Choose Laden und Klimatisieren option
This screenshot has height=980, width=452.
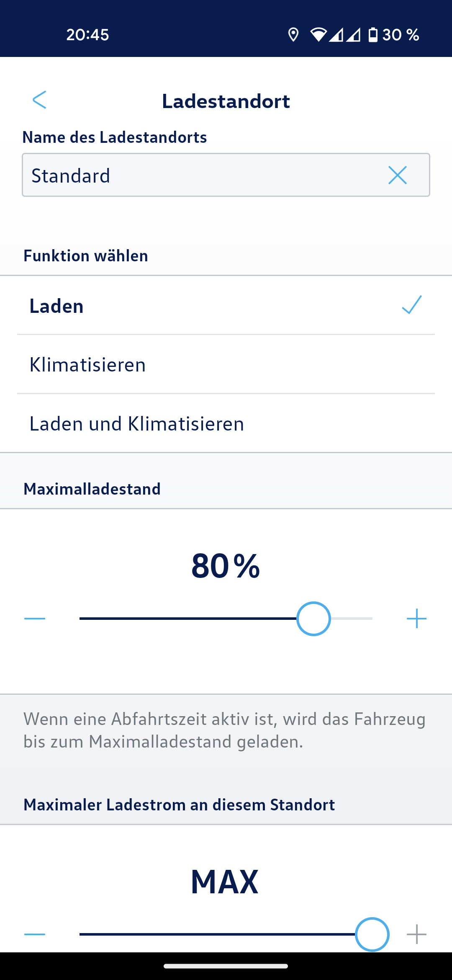tap(137, 424)
